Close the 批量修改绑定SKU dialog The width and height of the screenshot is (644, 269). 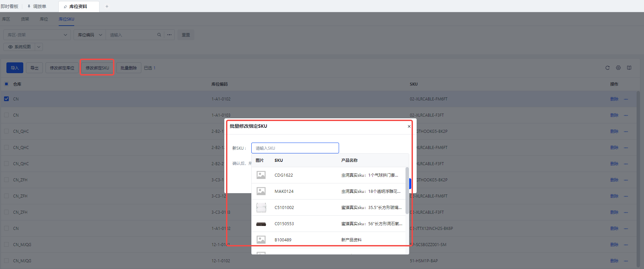pos(409,126)
